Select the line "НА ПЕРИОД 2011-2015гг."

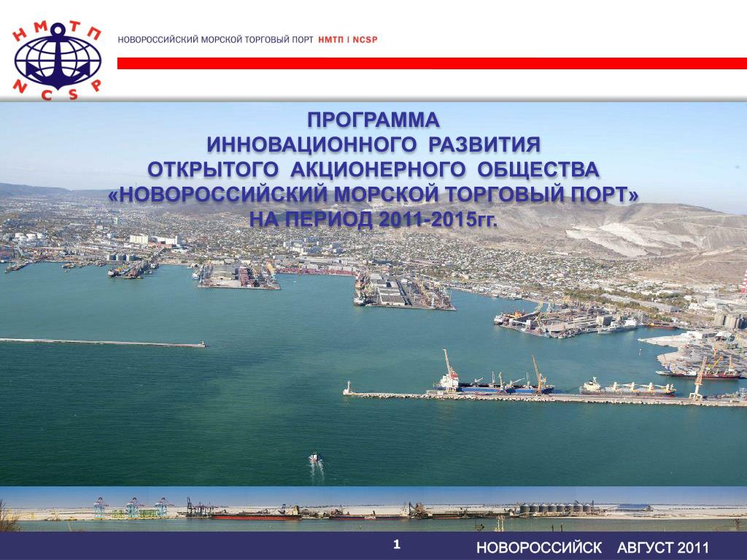point(373,219)
